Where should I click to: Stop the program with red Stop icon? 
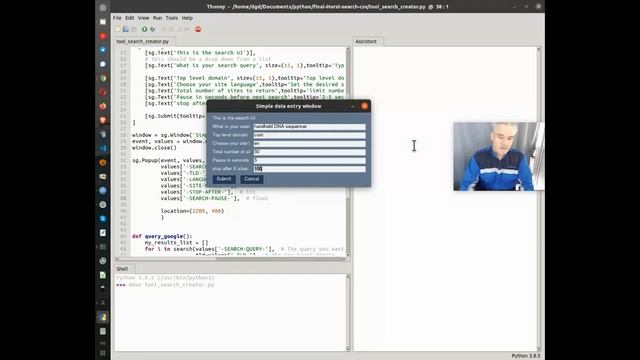[x=198, y=29]
